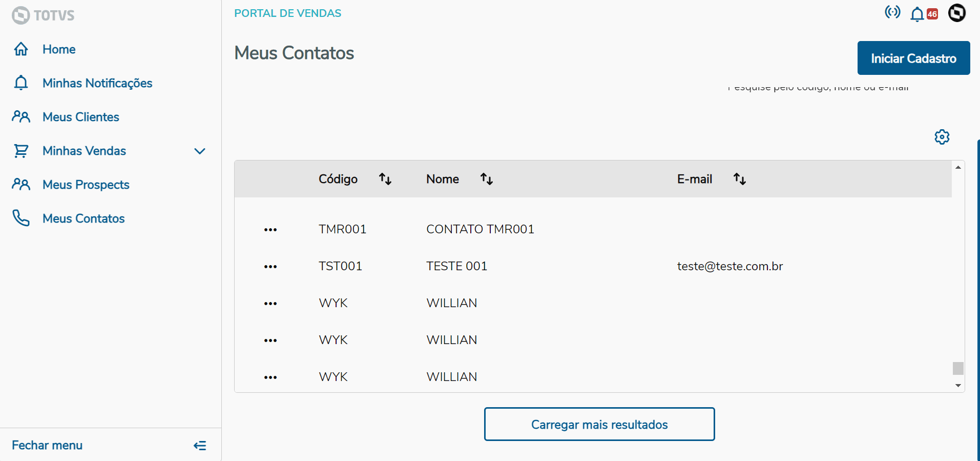Click the TOTVS logo in sidebar
Image resolution: width=980 pixels, height=461 pixels.
(43, 15)
